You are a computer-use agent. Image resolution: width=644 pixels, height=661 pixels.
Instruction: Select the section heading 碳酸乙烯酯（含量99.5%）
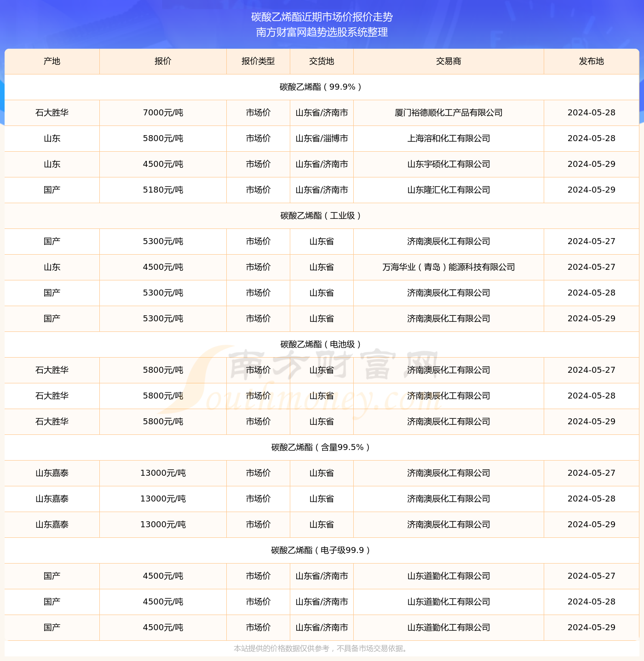(x=322, y=447)
